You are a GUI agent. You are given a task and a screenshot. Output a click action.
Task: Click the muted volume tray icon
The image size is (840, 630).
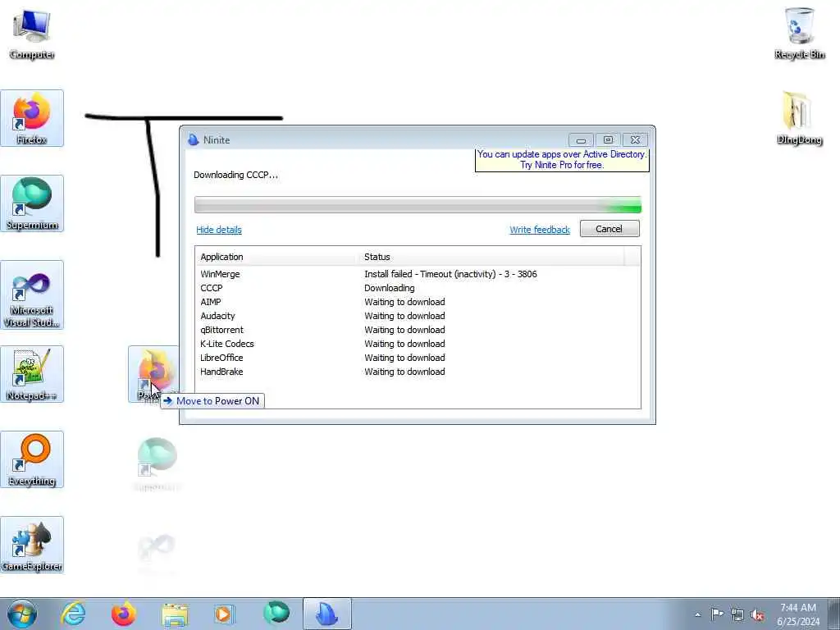(x=757, y=615)
